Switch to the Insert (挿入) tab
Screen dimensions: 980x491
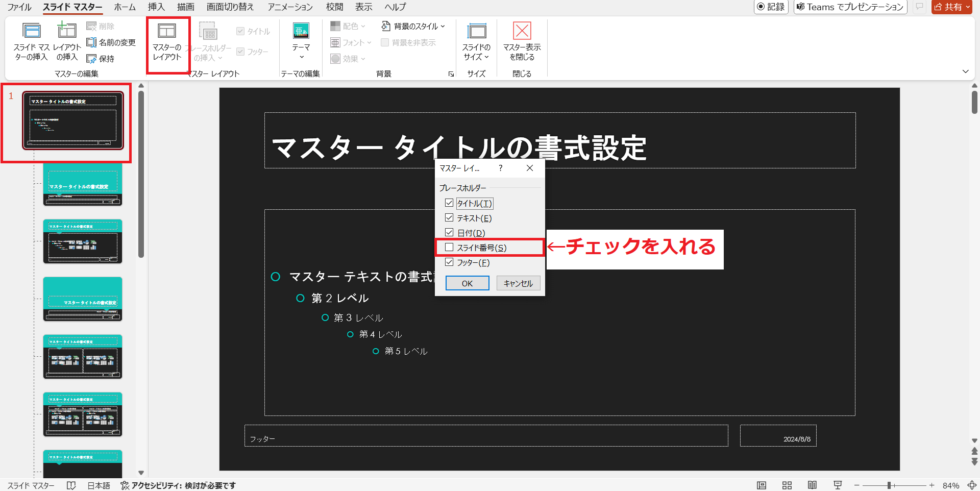(156, 7)
